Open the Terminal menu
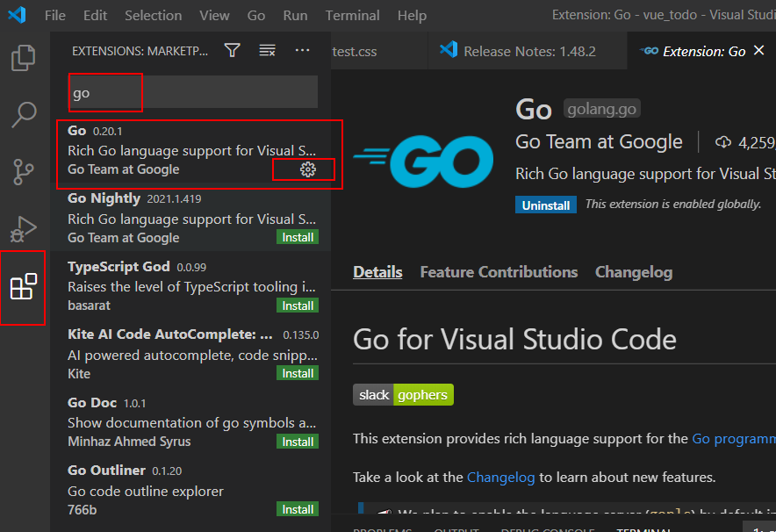Viewport: 776px width, 532px height. (x=352, y=15)
